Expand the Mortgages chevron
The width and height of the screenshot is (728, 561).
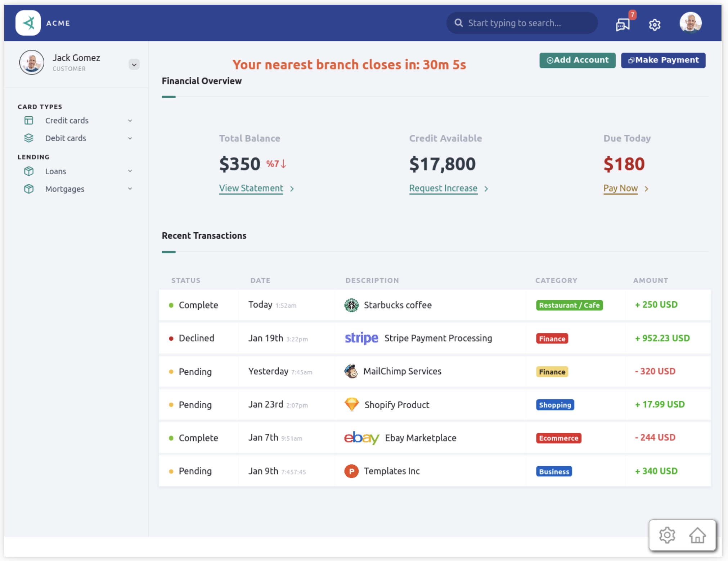130,189
